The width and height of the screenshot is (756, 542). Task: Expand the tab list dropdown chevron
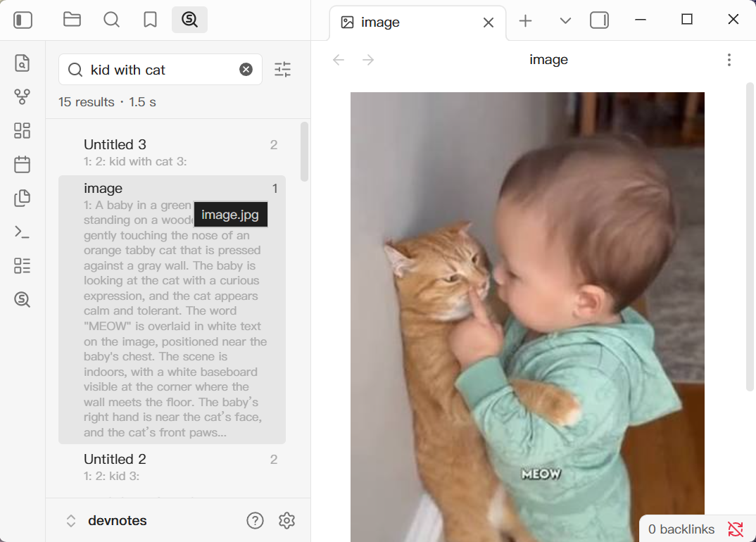(565, 20)
